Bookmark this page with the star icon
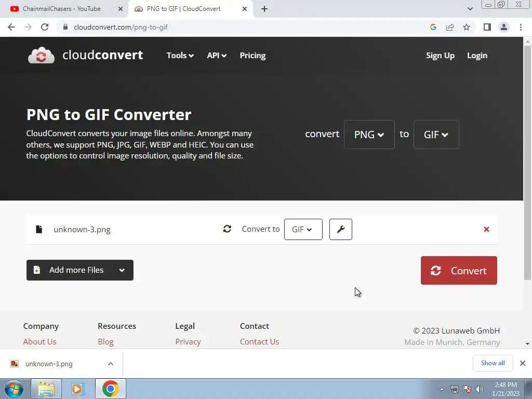Screen dimensions: 532x399 coord(467,27)
